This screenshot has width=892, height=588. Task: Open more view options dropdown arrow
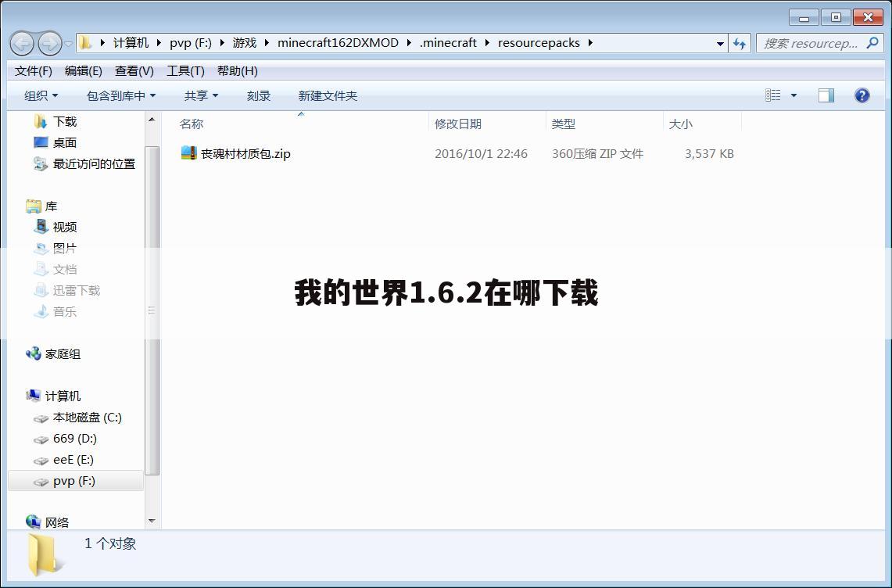tap(793, 95)
